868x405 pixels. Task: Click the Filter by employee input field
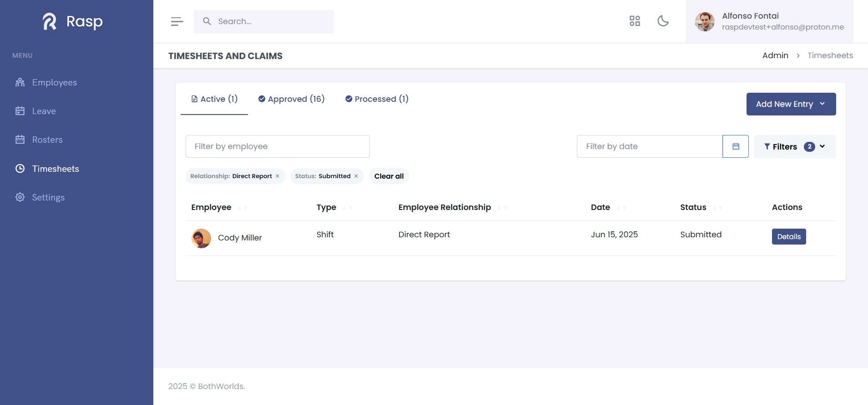pos(278,146)
